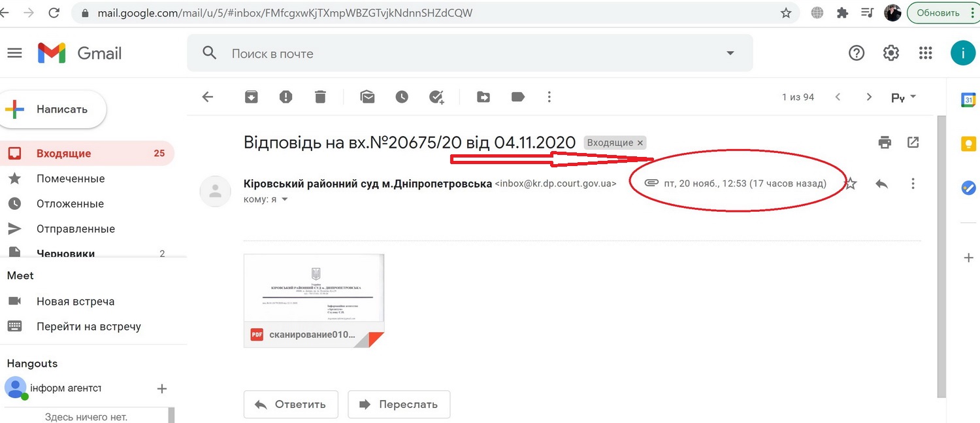Screen dimensions: 980x423
Task: Expand recipient details arrow next to кому: я
Action: coord(284,199)
